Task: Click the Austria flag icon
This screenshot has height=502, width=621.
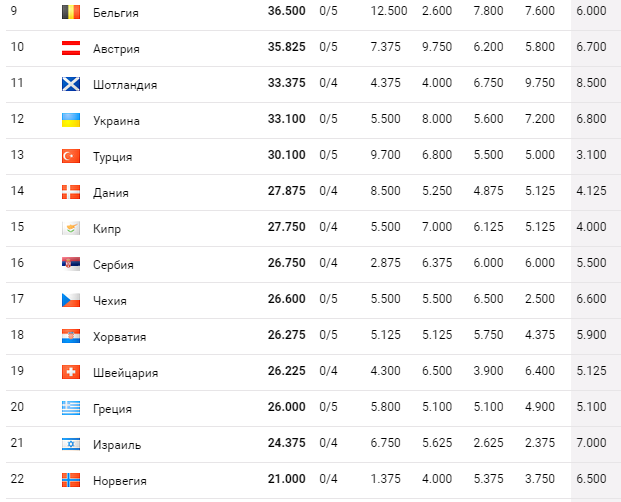Action: coord(70,49)
